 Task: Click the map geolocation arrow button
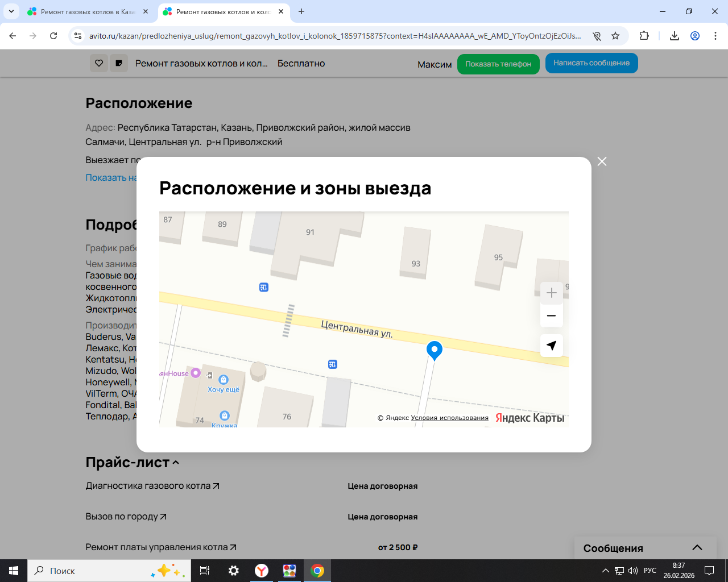(551, 346)
